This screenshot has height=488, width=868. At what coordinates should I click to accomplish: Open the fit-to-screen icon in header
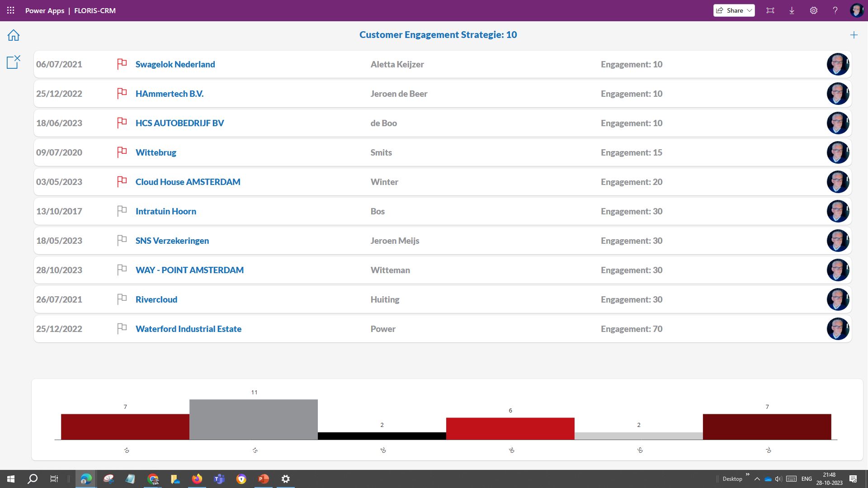coord(770,10)
